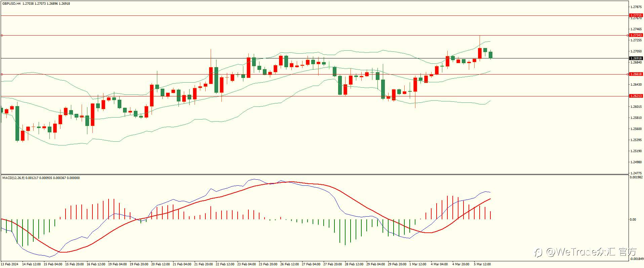The image size is (644, 268).
Task: Click the 1.27715 red price label
Action: [x=636, y=15]
